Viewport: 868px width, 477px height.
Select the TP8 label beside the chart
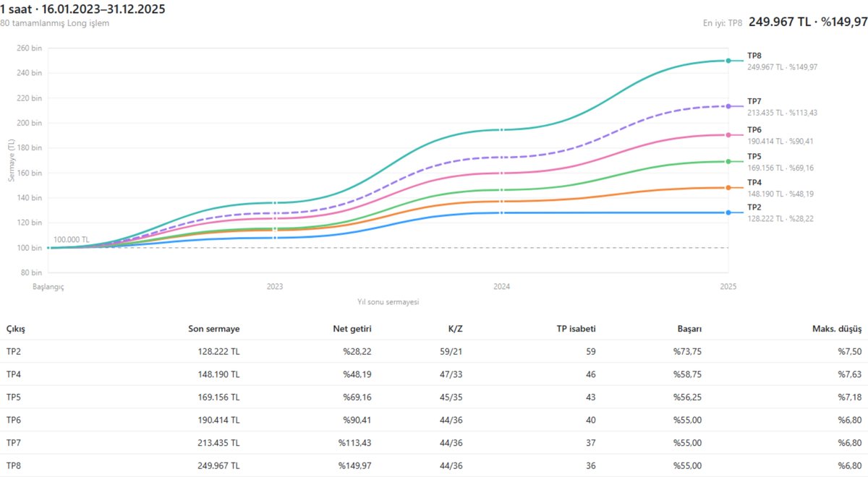click(x=754, y=56)
